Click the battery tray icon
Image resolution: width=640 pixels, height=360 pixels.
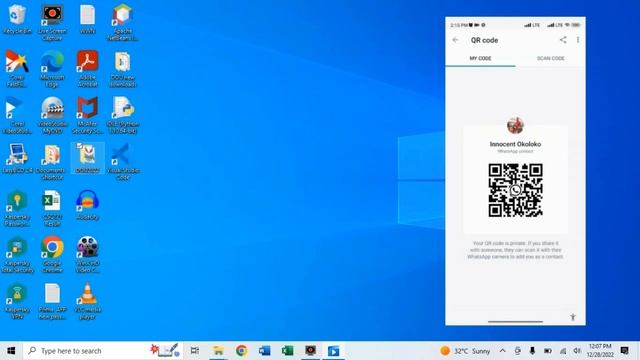pyautogui.click(x=548, y=351)
